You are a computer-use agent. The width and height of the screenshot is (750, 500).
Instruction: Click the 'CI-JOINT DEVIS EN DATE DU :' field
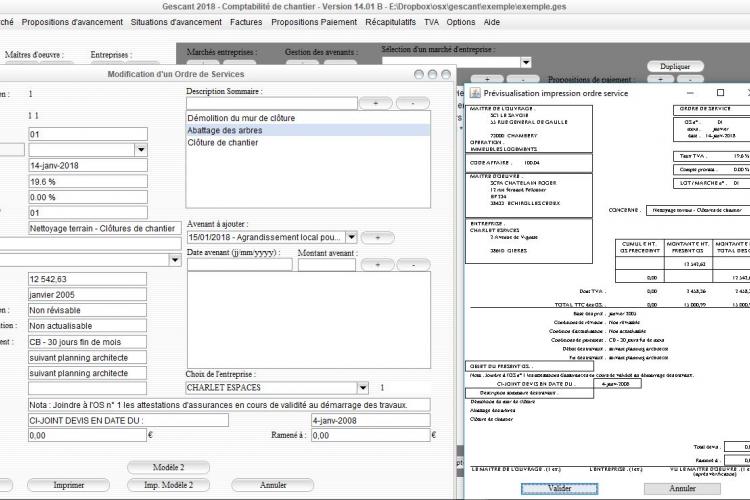click(128, 420)
